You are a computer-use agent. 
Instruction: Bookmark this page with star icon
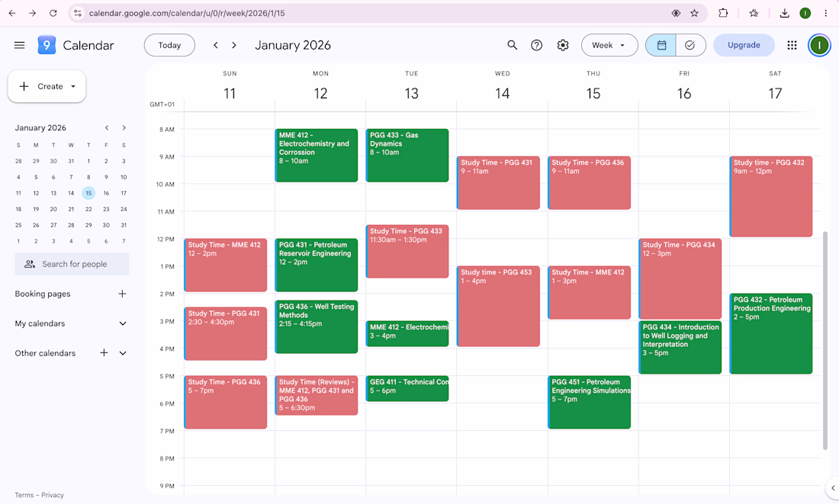pyautogui.click(x=694, y=14)
